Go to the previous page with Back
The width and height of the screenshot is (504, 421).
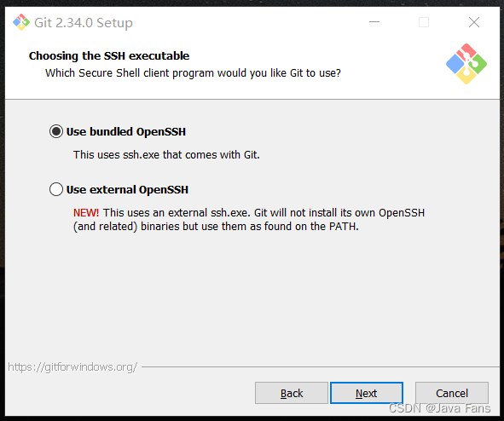click(292, 393)
